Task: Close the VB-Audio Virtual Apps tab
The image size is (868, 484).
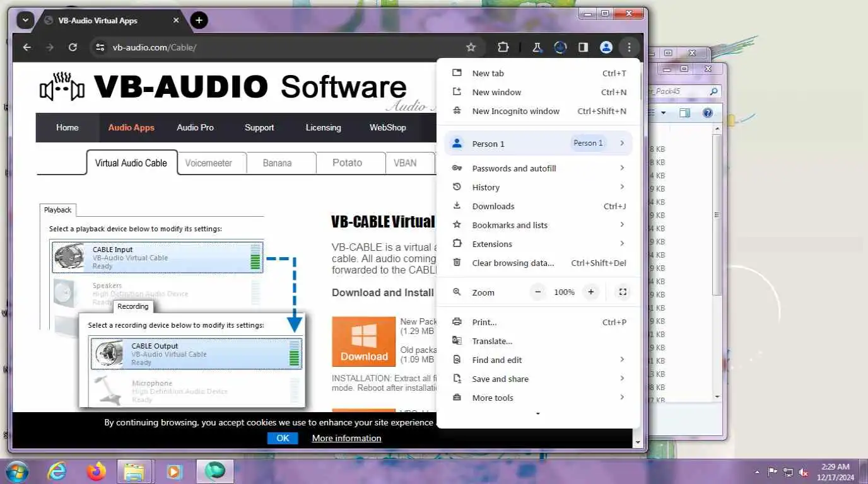Action: click(x=177, y=20)
